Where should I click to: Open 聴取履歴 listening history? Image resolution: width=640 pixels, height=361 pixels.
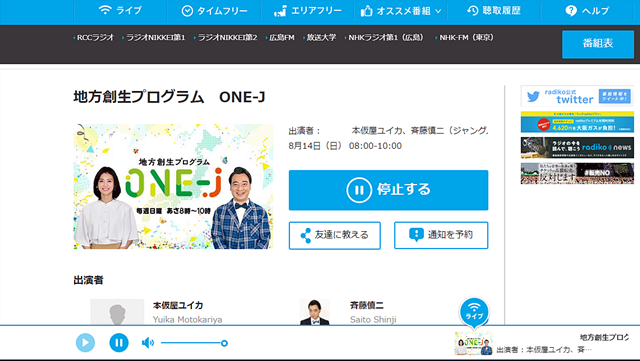[x=494, y=11]
